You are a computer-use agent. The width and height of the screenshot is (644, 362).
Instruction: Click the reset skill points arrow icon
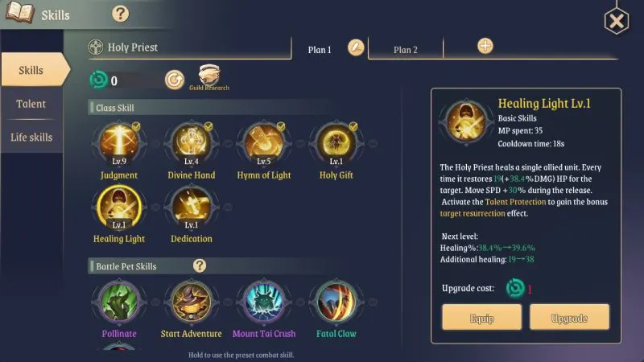click(x=175, y=80)
